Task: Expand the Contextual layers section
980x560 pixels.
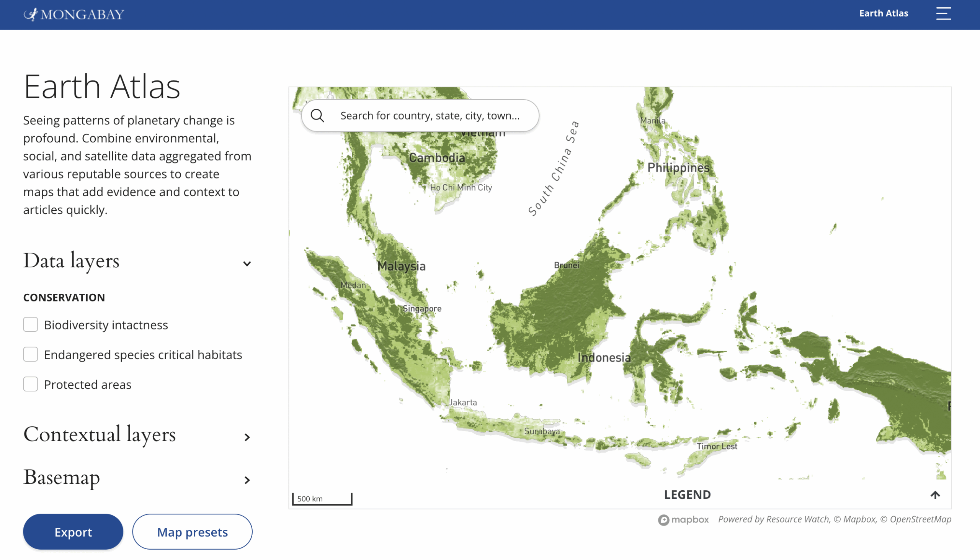Action: 247,437
